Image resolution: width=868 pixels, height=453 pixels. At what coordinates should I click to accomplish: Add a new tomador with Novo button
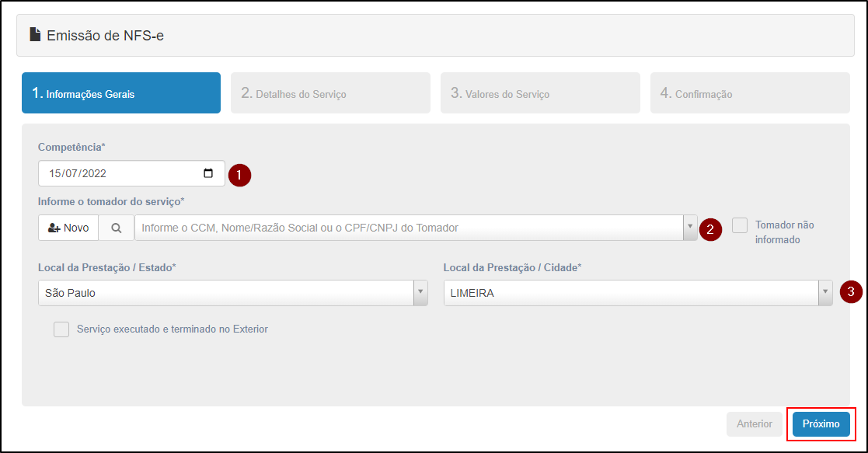point(68,228)
